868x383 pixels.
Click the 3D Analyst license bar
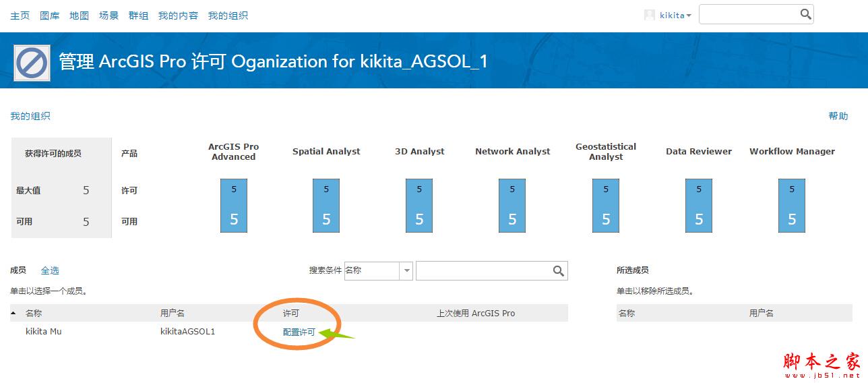419,206
